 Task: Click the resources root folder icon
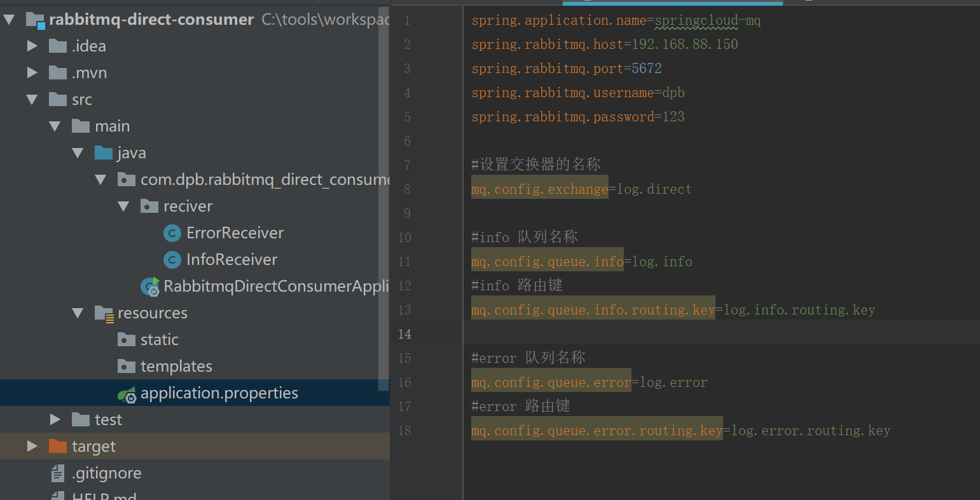[104, 313]
